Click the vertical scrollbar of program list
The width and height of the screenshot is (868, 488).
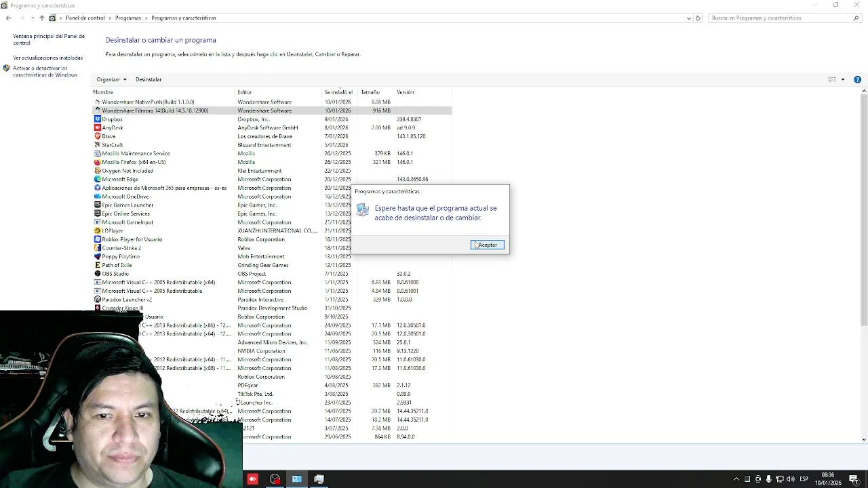click(863, 210)
